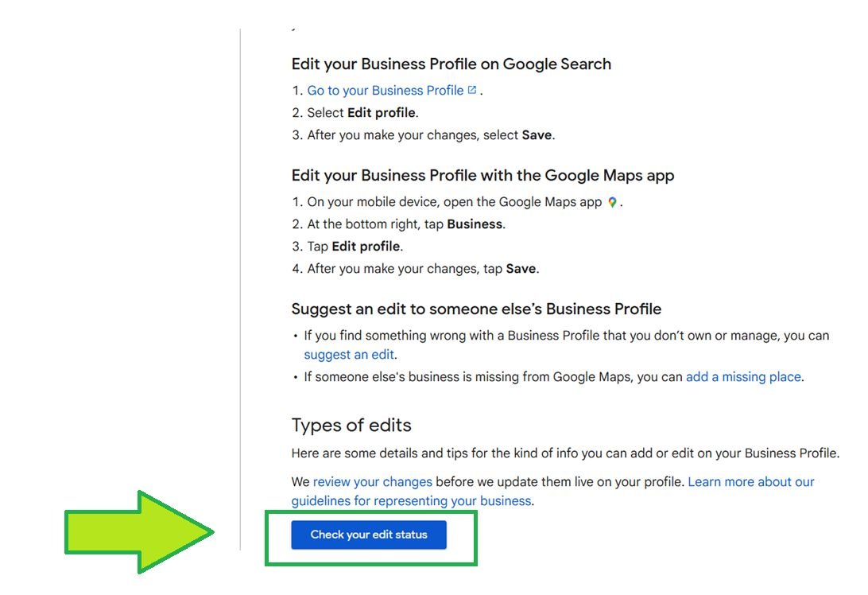Viewport: 868px width, 595px height.
Task: Click the bold "Business" text in the Maps steps
Action: (475, 224)
